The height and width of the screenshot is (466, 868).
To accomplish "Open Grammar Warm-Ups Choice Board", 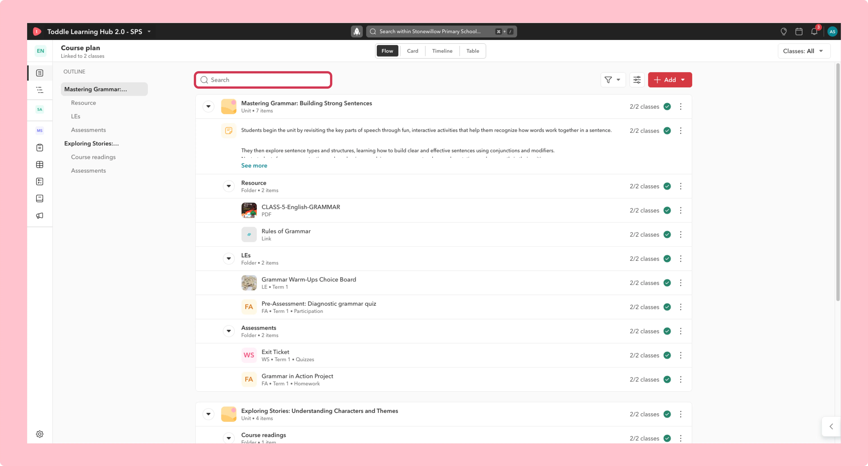I will pyautogui.click(x=309, y=279).
